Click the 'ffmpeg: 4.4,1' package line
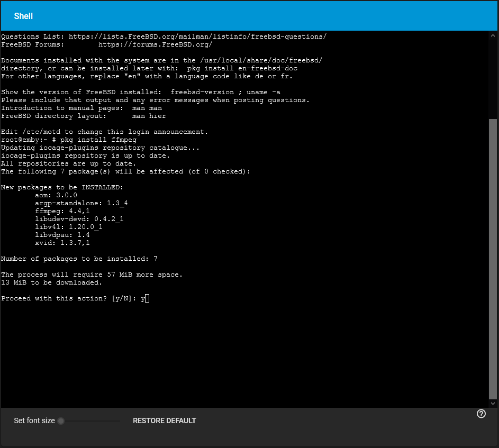This screenshot has width=499, height=448. pos(62,211)
